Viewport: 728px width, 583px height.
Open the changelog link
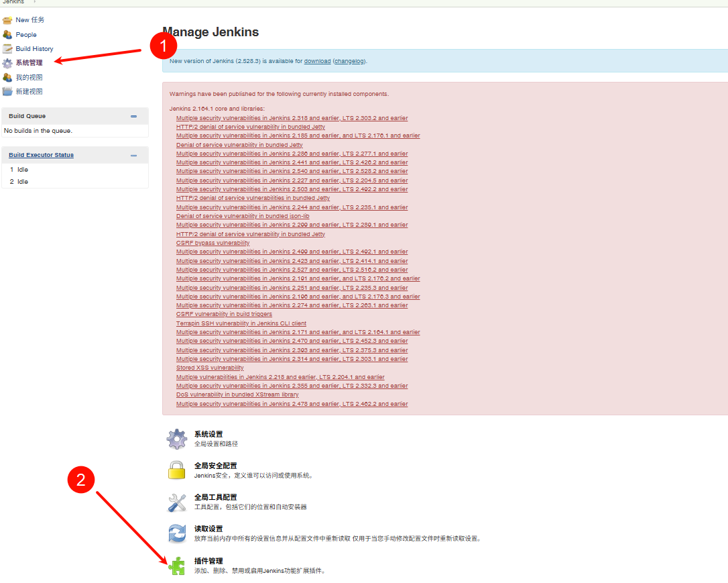349,61
